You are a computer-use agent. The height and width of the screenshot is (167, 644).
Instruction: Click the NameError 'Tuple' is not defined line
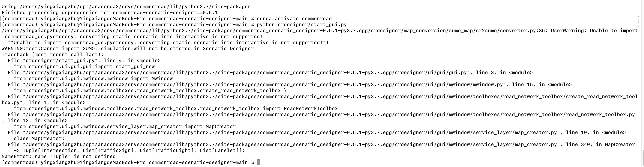click(x=59, y=157)
